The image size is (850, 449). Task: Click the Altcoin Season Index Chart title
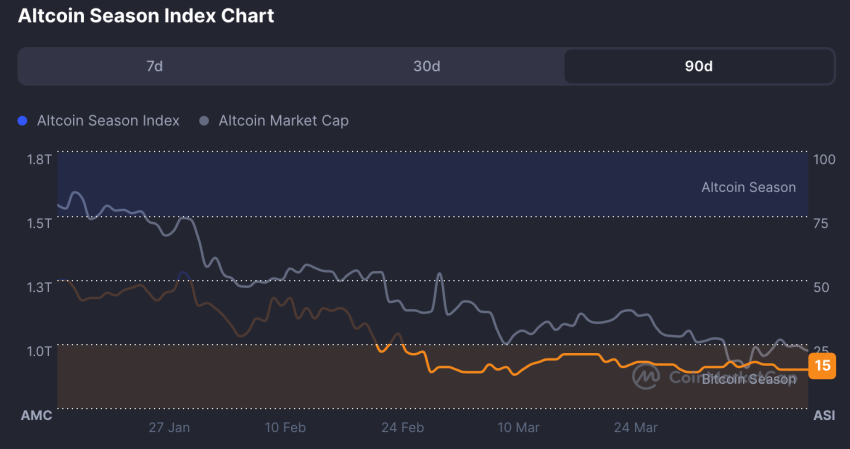(146, 16)
